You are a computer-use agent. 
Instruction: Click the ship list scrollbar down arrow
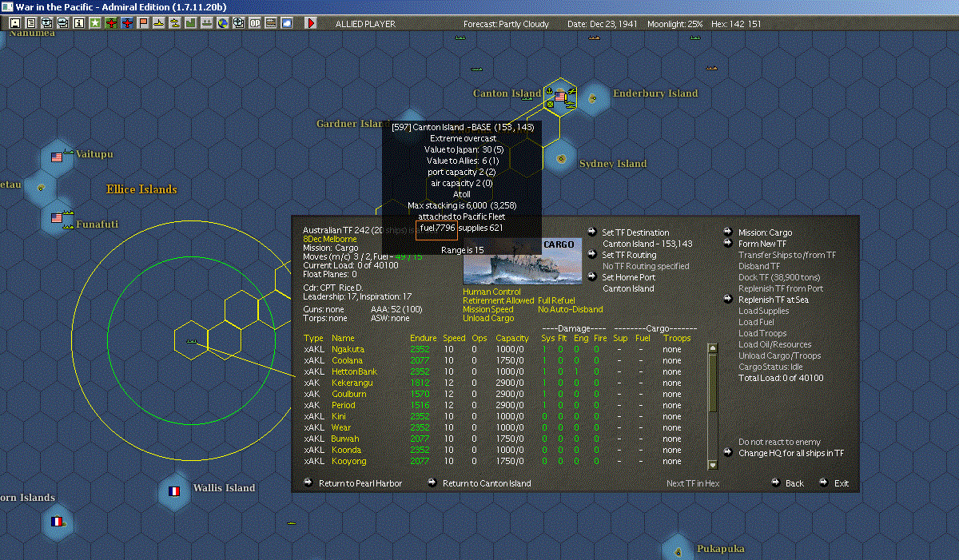coord(713,465)
